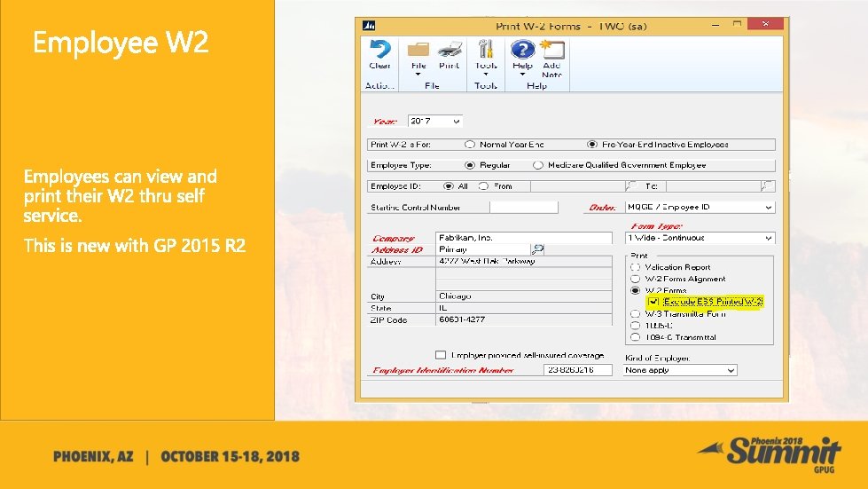Select Validation Report print option
Viewport: 868px width, 489px height.
(x=636, y=267)
